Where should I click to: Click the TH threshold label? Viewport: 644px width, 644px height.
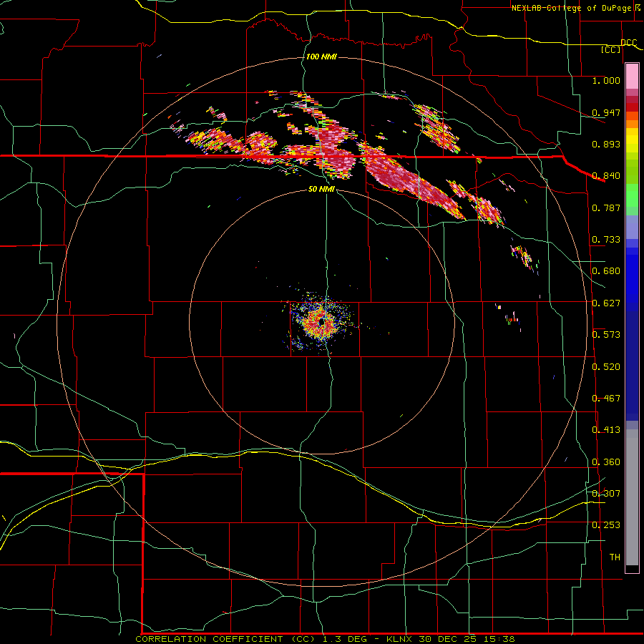[x=615, y=557]
